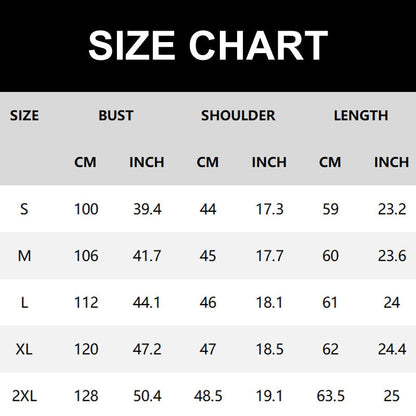Click the L size row label
The width and height of the screenshot is (416, 416).
pos(24,303)
